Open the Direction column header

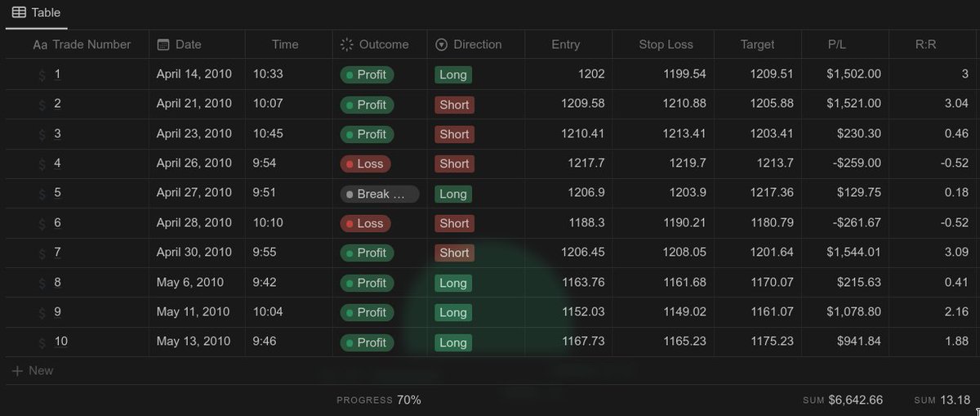point(475,44)
